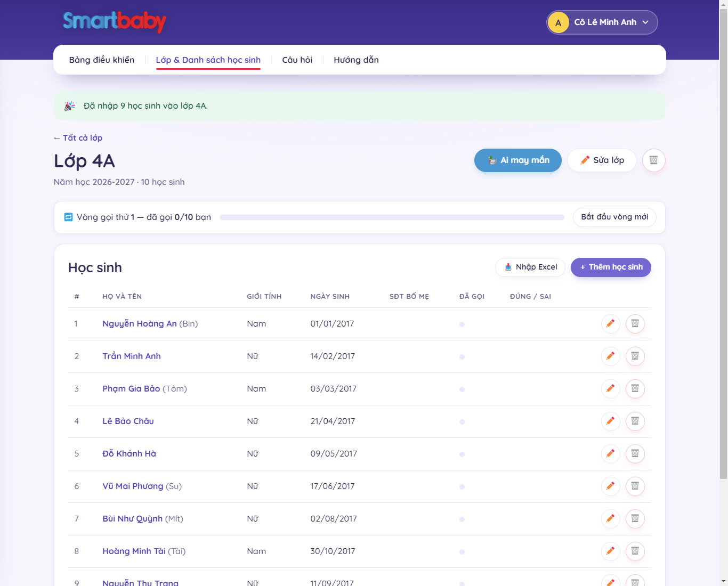This screenshot has width=728, height=586.
Task: Delete class 4A trash icon near Sửa lớp
Action: pos(653,160)
